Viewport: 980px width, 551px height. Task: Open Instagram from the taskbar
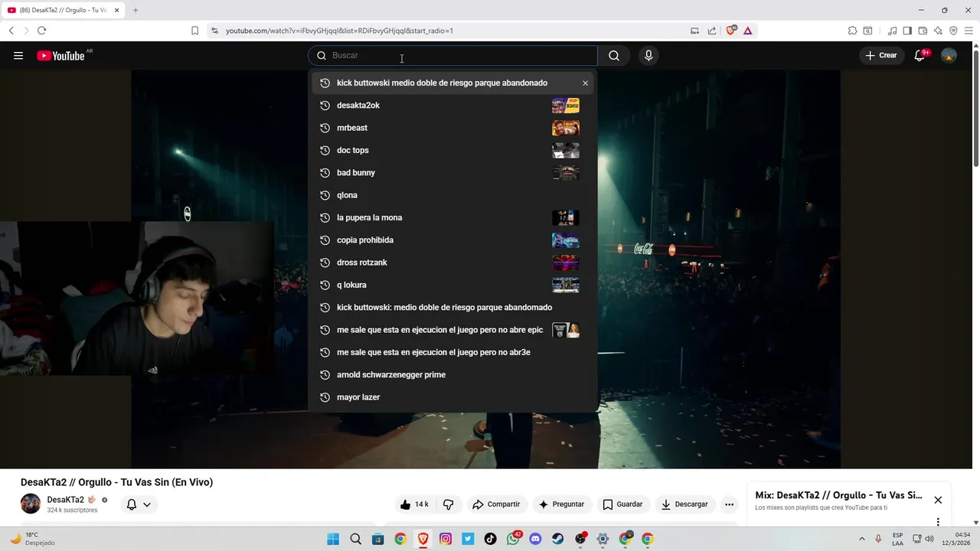446,539
